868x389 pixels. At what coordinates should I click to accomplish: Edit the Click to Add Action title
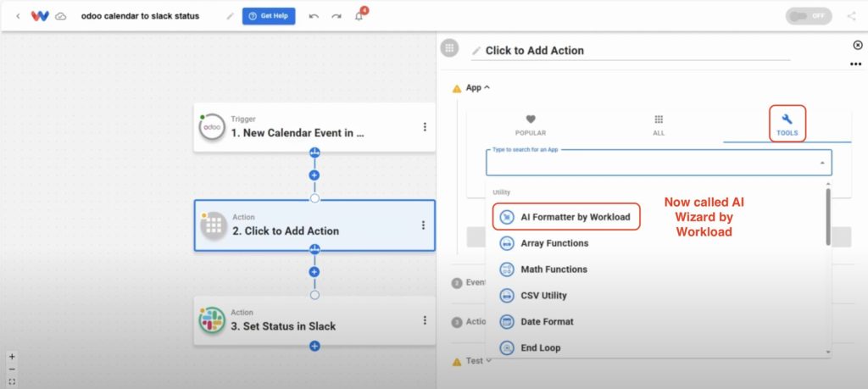pos(534,50)
